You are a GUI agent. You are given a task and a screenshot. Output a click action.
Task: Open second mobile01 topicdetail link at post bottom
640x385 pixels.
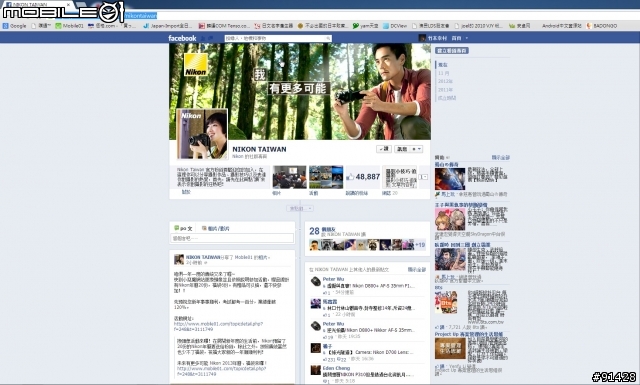point(221,371)
